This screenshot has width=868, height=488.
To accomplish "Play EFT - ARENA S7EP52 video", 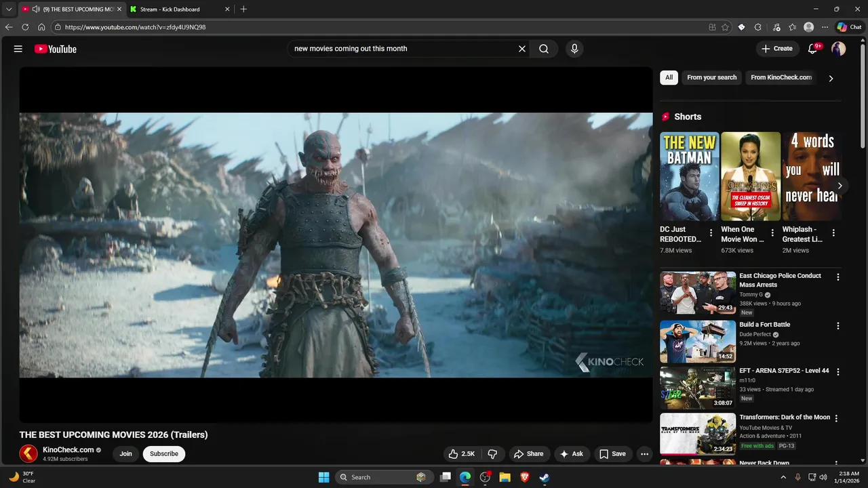I will tap(698, 388).
